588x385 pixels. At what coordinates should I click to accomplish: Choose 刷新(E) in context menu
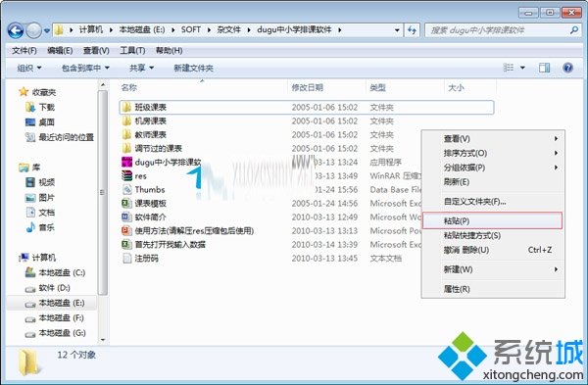click(x=493, y=182)
